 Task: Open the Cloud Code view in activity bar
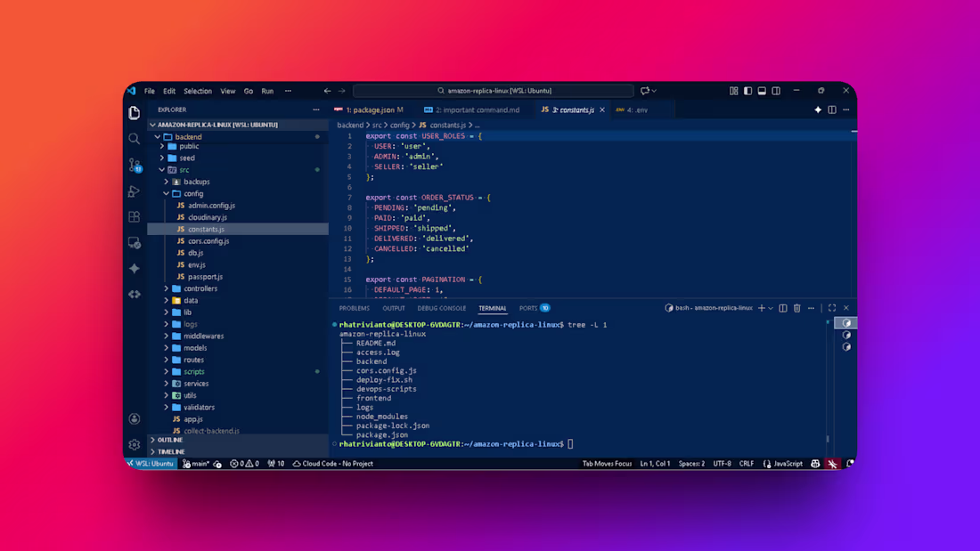point(134,295)
